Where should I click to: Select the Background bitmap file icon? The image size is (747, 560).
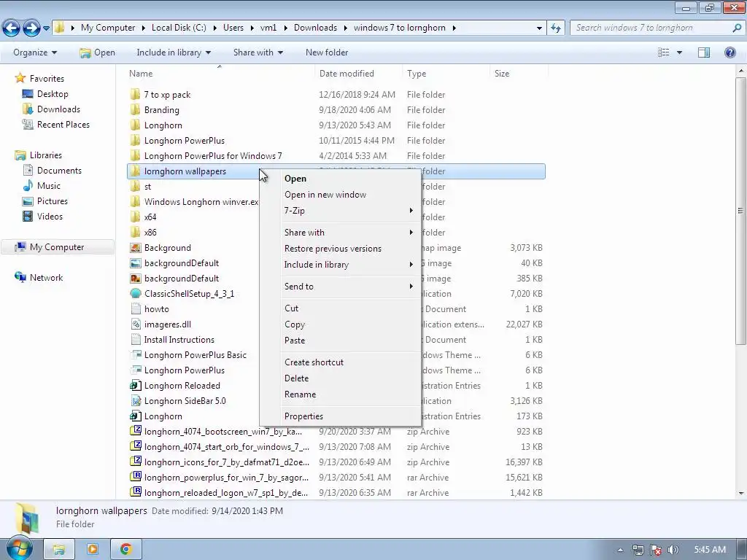tap(135, 248)
